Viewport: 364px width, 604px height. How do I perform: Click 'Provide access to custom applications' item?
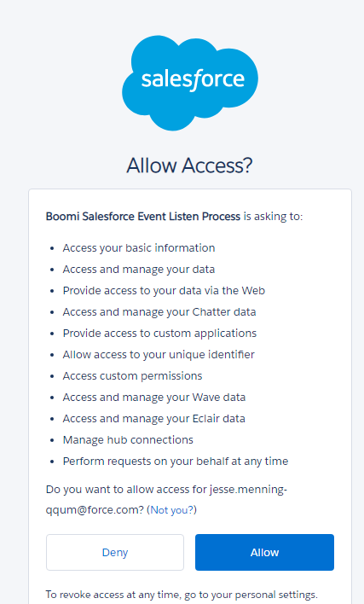(159, 334)
